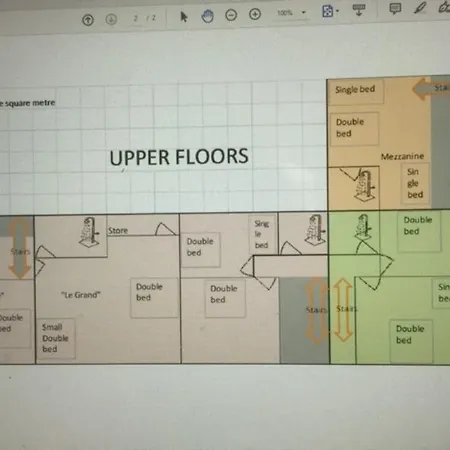Screen dimensions: 450x450
Task: Click the current page number field
Action: click(136, 18)
